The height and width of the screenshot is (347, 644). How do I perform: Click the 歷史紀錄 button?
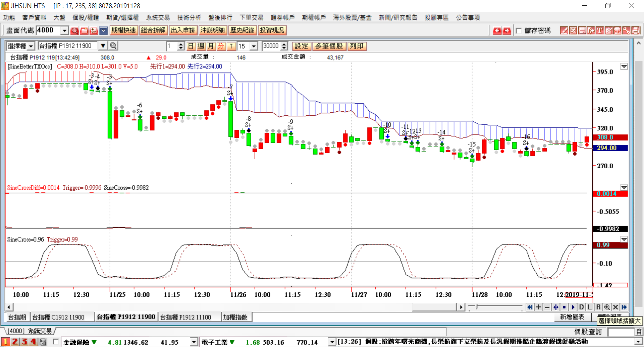pos(242,30)
